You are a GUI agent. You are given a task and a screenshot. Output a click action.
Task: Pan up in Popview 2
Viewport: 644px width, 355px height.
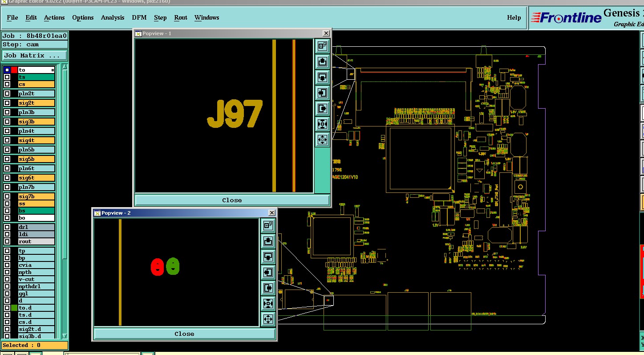click(268, 241)
